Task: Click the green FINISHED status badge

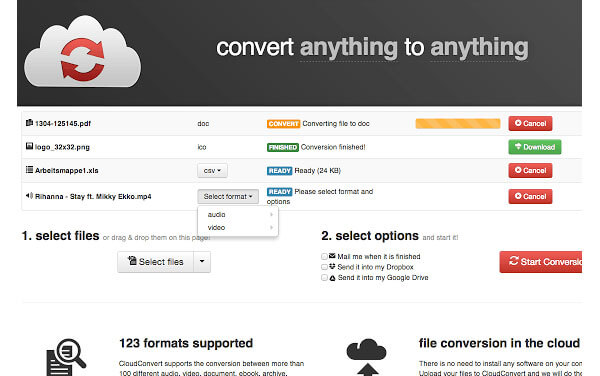Action: coord(282,147)
